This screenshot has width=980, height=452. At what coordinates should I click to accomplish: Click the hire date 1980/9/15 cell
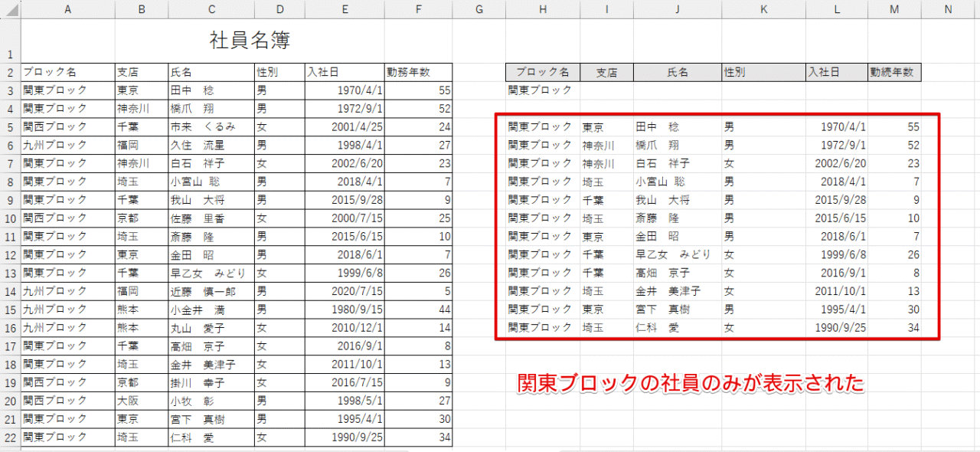[345, 310]
